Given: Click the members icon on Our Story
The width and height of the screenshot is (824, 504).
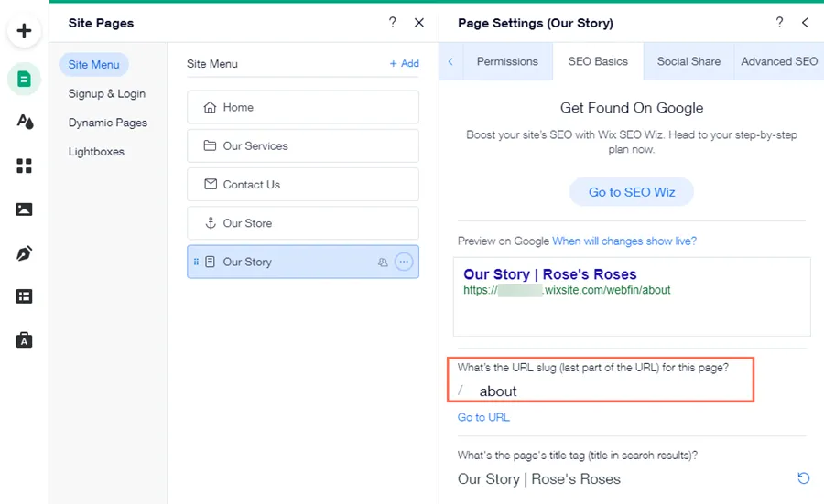Looking at the screenshot, I should point(383,262).
